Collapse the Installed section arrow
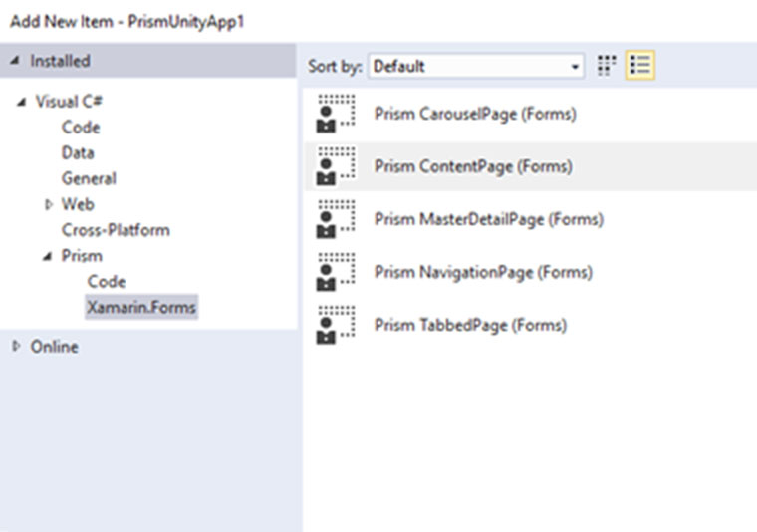 (16, 61)
